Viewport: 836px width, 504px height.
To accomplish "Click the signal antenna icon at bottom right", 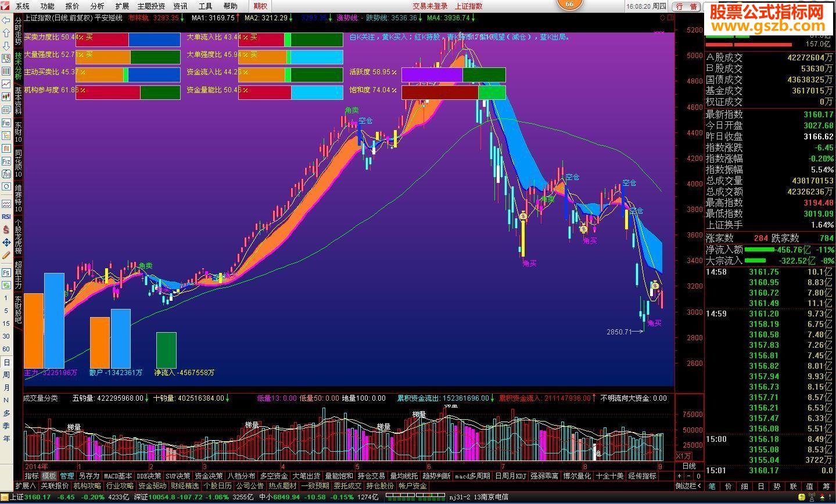I will [812, 498].
